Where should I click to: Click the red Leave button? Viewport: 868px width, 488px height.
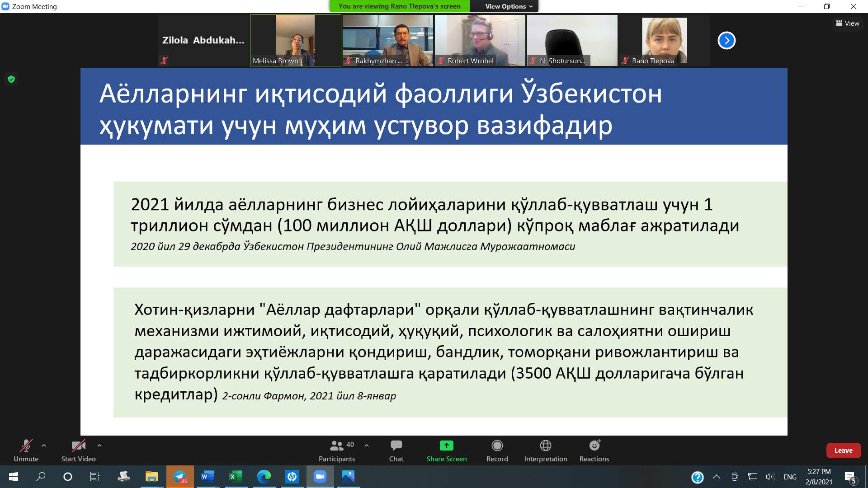point(843,450)
